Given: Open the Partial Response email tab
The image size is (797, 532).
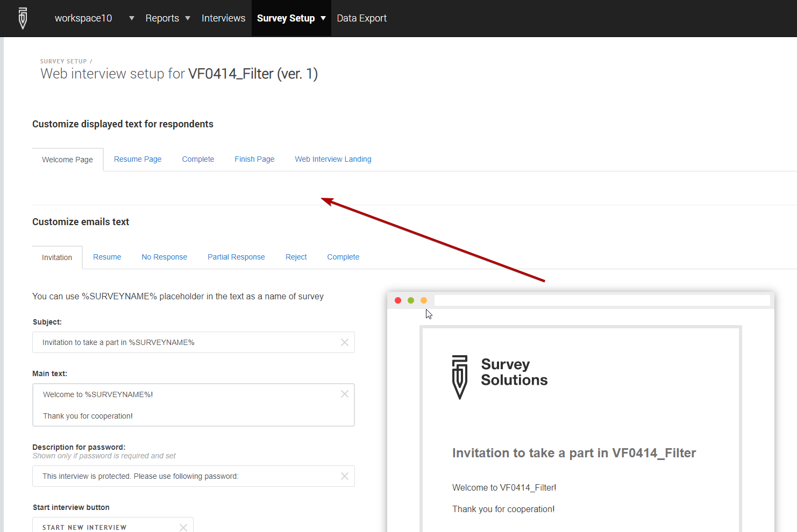Looking at the screenshot, I should coord(236,257).
